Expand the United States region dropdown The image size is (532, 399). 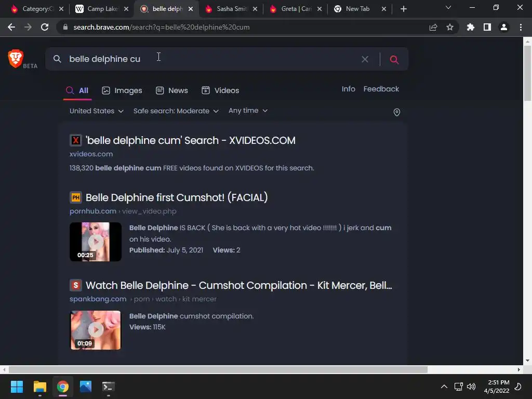(x=96, y=111)
